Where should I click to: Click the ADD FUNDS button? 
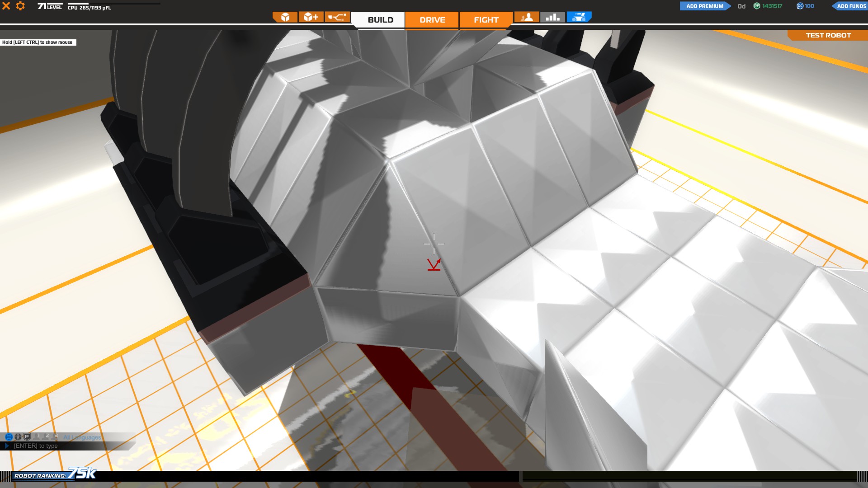851,6
